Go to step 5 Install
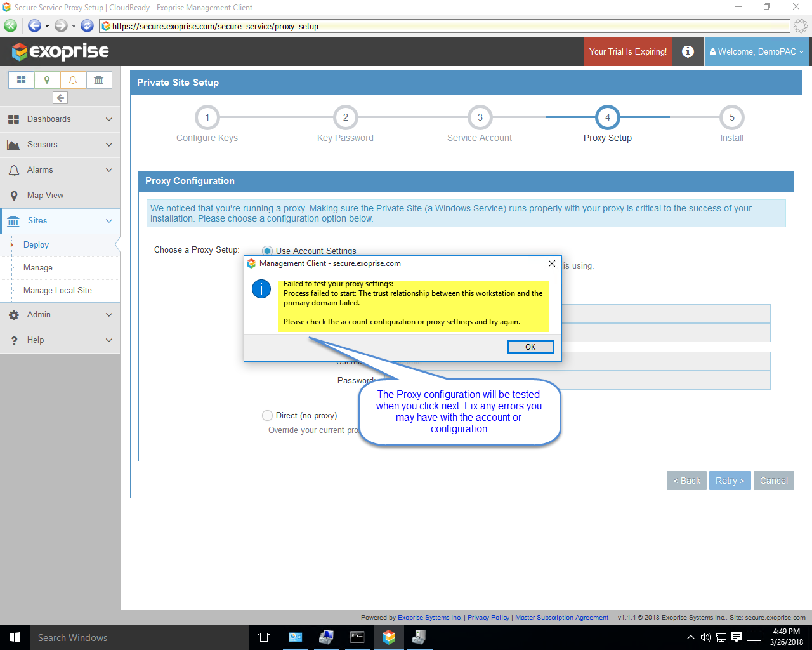This screenshot has width=812, height=650. tap(732, 117)
